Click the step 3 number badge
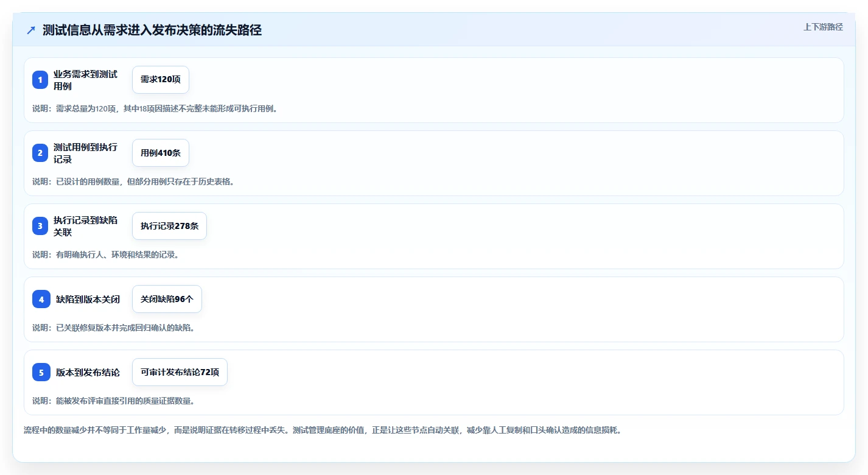This screenshot has width=868, height=475. click(x=40, y=226)
